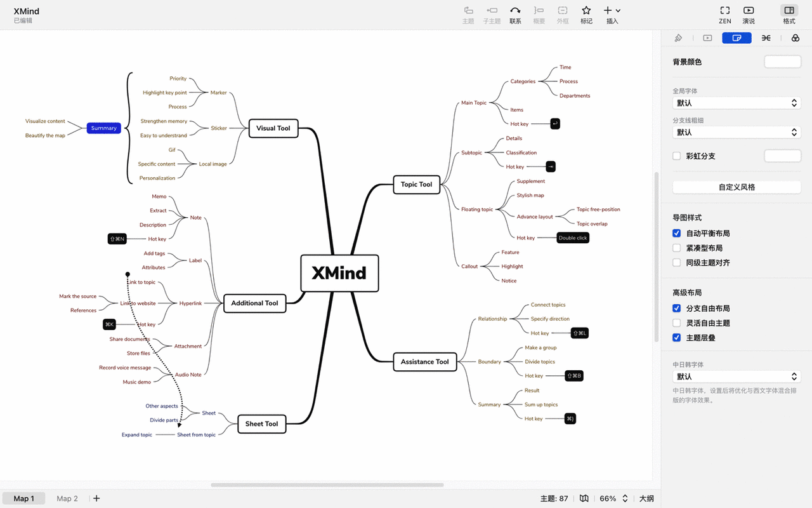Select the Map 1 sheet tab
The width and height of the screenshot is (812, 508).
[x=24, y=498]
